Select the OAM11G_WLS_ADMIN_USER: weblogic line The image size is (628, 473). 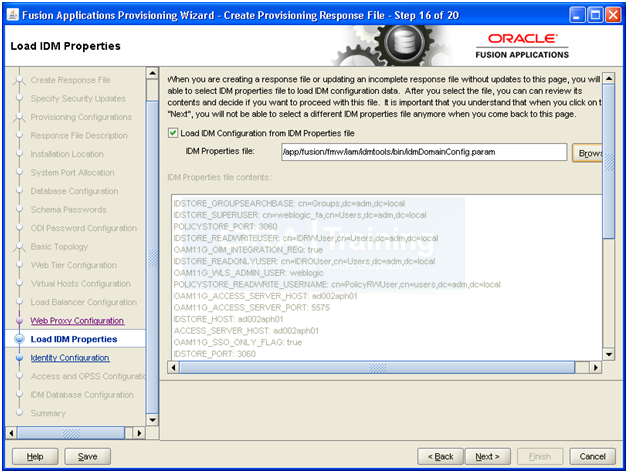pos(248,273)
